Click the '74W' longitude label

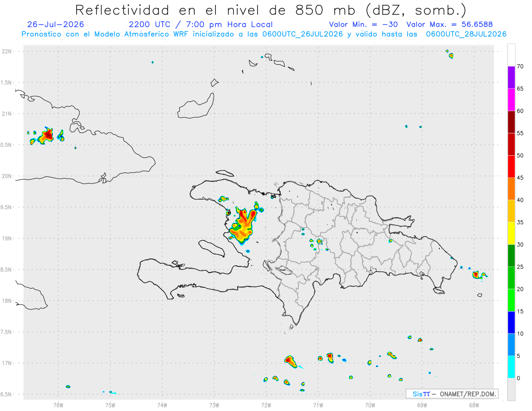(x=162, y=405)
